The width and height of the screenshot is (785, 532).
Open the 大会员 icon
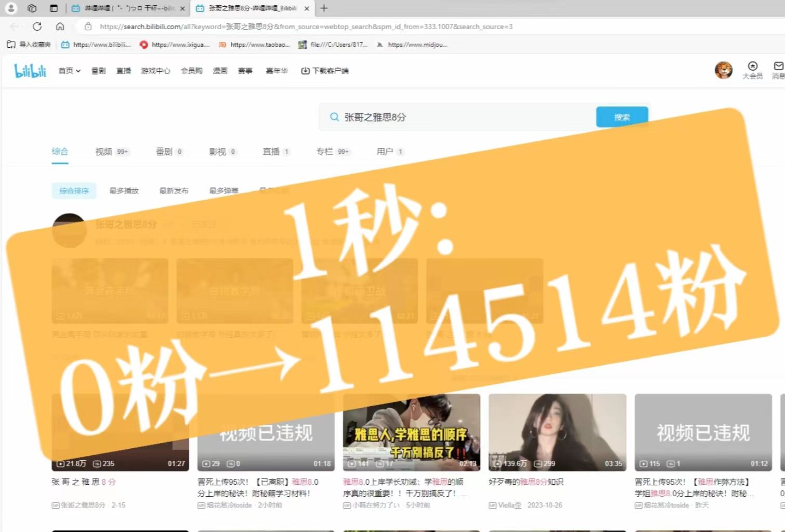pos(752,70)
